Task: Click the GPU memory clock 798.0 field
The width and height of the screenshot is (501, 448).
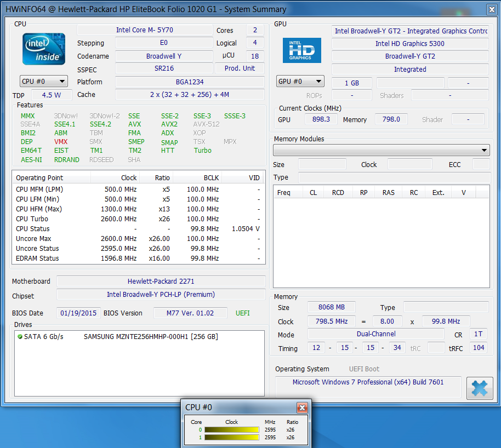Action: [x=391, y=119]
